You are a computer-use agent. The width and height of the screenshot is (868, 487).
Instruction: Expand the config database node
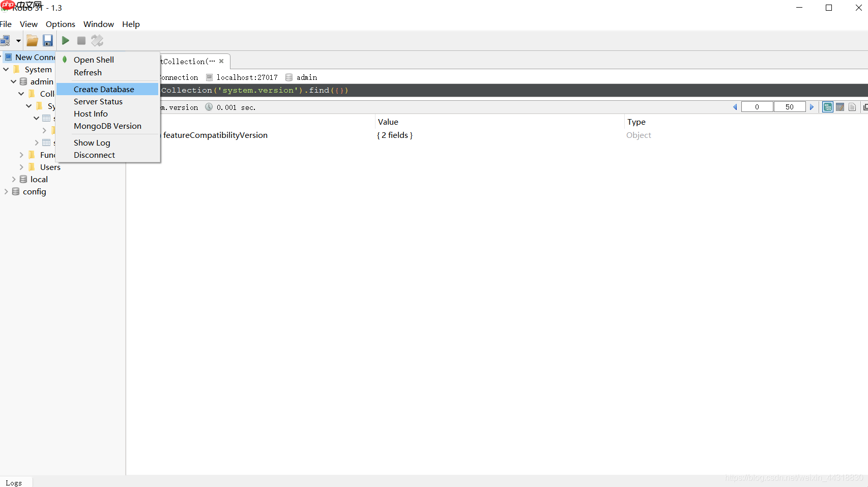click(x=6, y=191)
